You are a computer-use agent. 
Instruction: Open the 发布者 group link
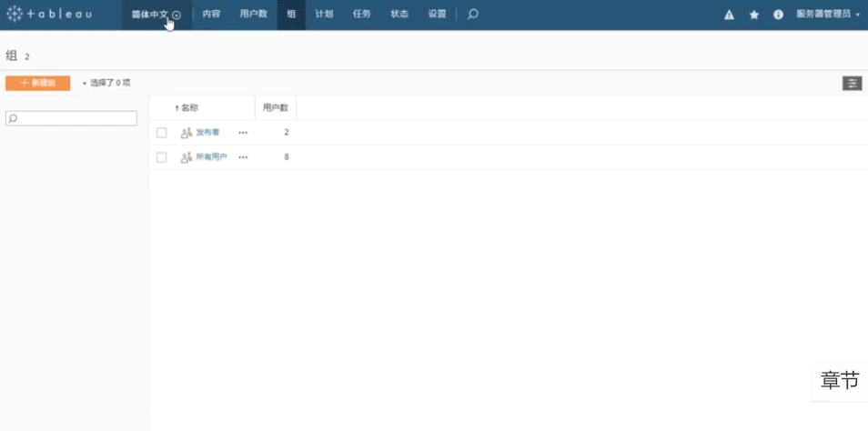[207, 133]
